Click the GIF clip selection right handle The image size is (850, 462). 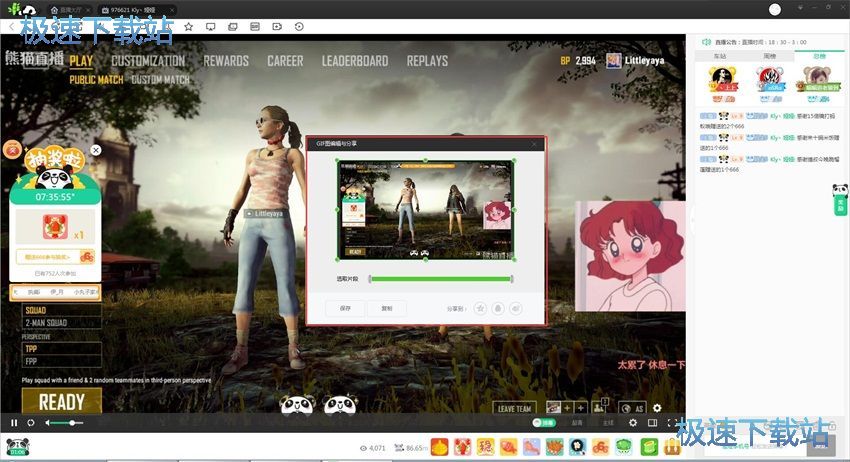click(512, 279)
